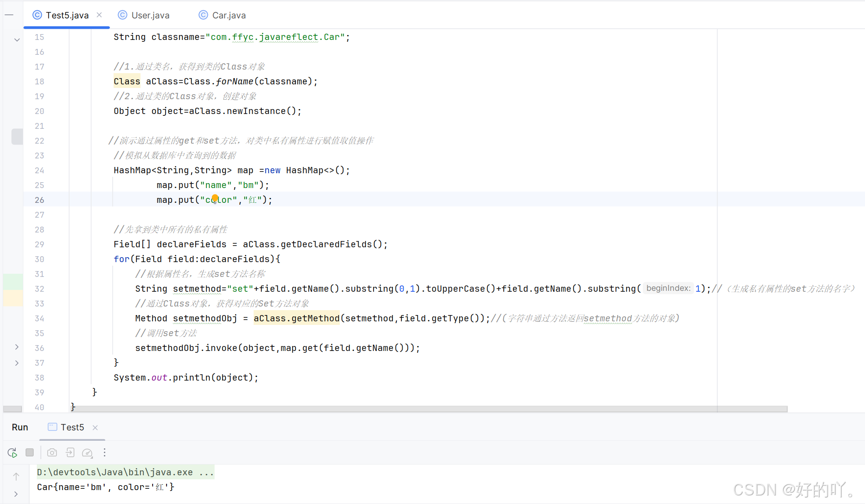Expand the console gutter right chevron

pyautogui.click(x=16, y=494)
